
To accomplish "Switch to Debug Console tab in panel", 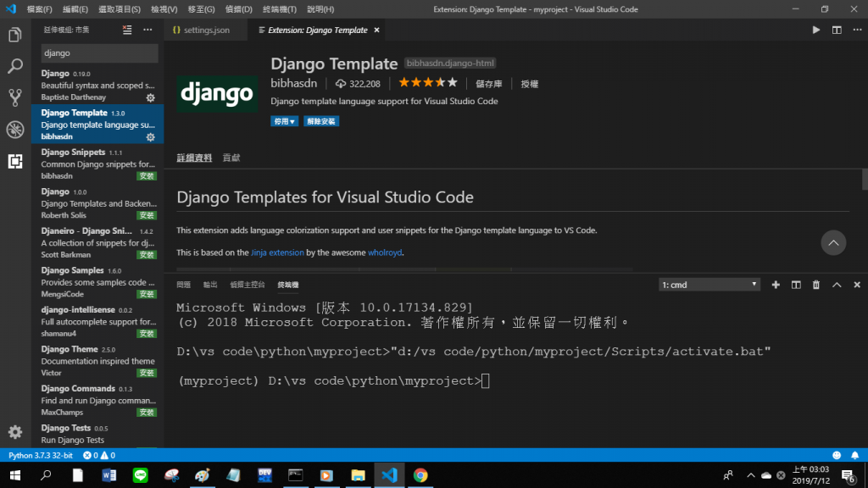I will coord(248,285).
